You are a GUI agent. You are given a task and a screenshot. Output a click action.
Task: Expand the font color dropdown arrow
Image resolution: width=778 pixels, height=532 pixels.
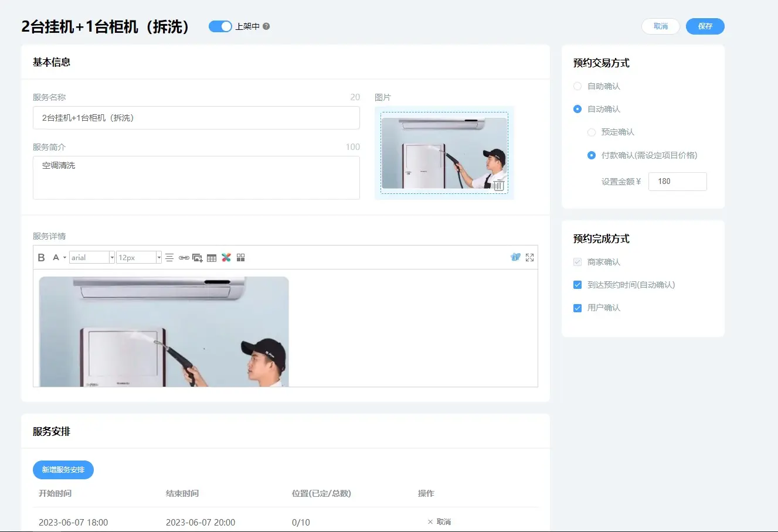point(64,258)
